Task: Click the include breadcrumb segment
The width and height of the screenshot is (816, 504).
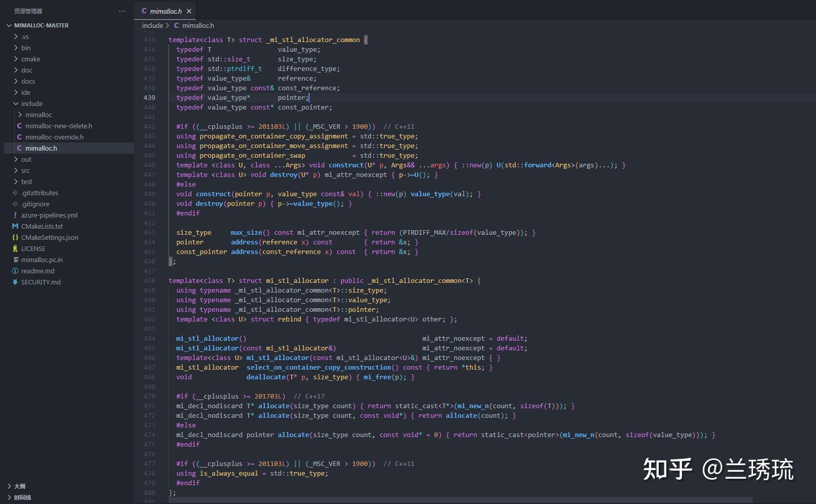Action: [x=152, y=25]
